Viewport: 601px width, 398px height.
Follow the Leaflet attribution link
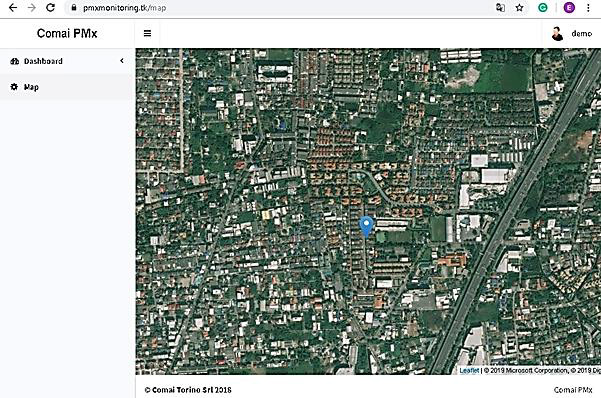[x=469, y=370]
